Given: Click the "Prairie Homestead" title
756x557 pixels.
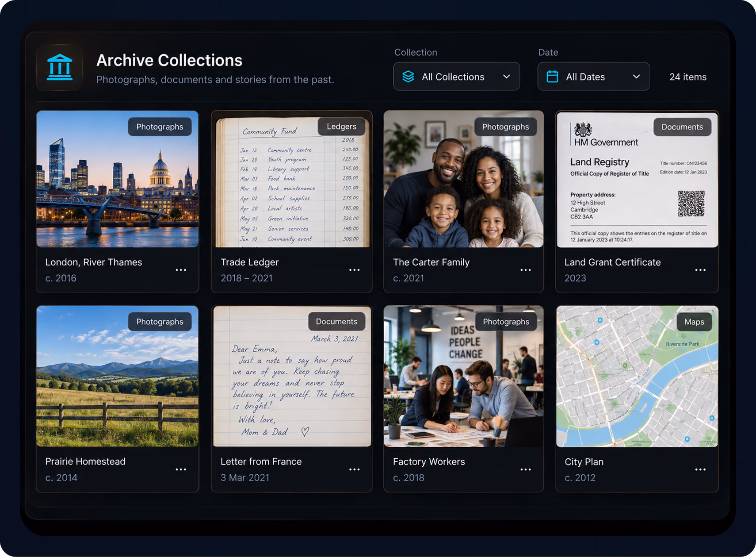Looking at the screenshot, I should point(85,461).
